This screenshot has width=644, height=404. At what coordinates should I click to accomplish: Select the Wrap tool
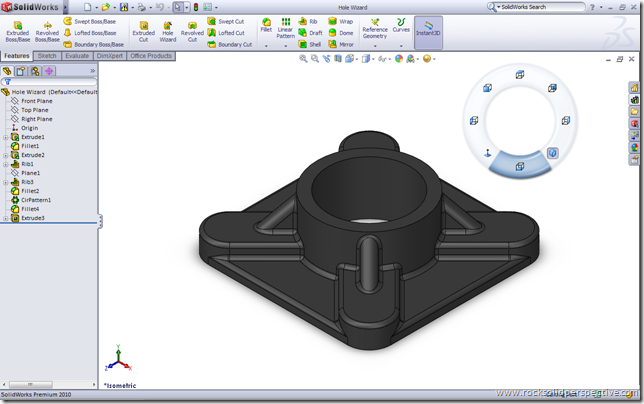pyautogui.click(x=341, y=21)
